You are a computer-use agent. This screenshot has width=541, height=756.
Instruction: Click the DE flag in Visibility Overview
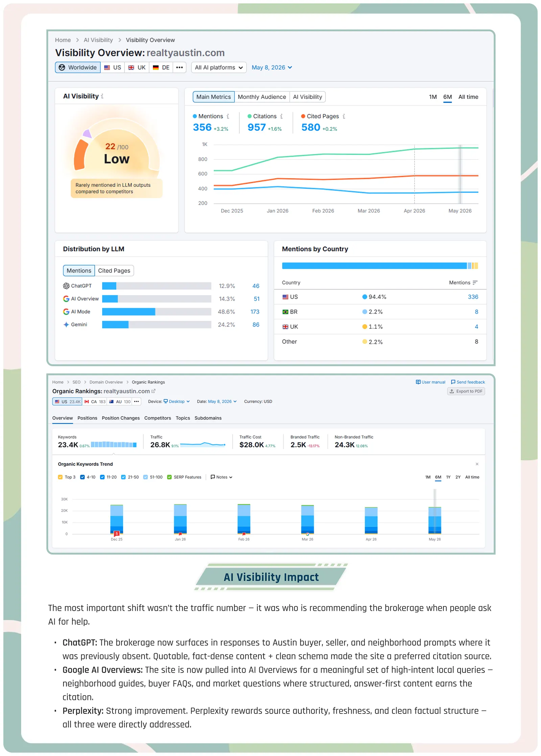pyautogui.click(x=156, y=67)
